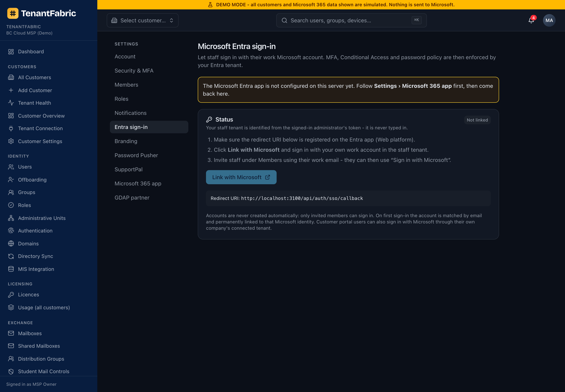Screen dimensions: 565x392
Task: Click the Tenant Health pulse icon
Action: point(11,103)
